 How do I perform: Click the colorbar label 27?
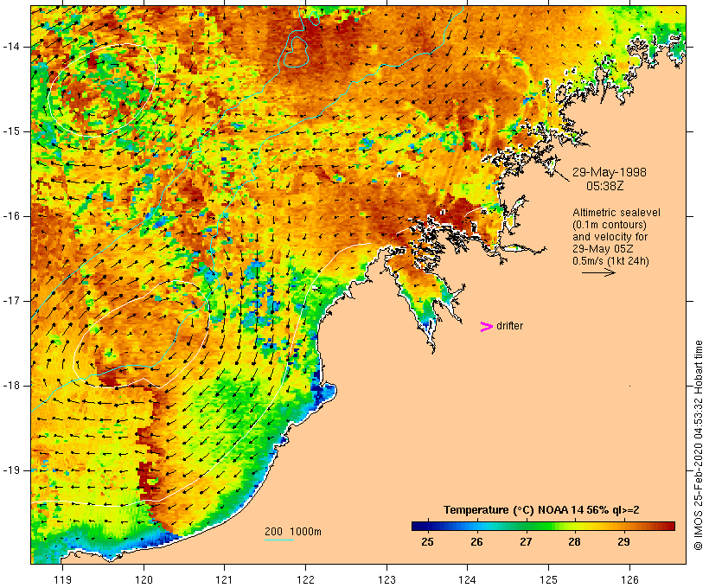[526, 541]
